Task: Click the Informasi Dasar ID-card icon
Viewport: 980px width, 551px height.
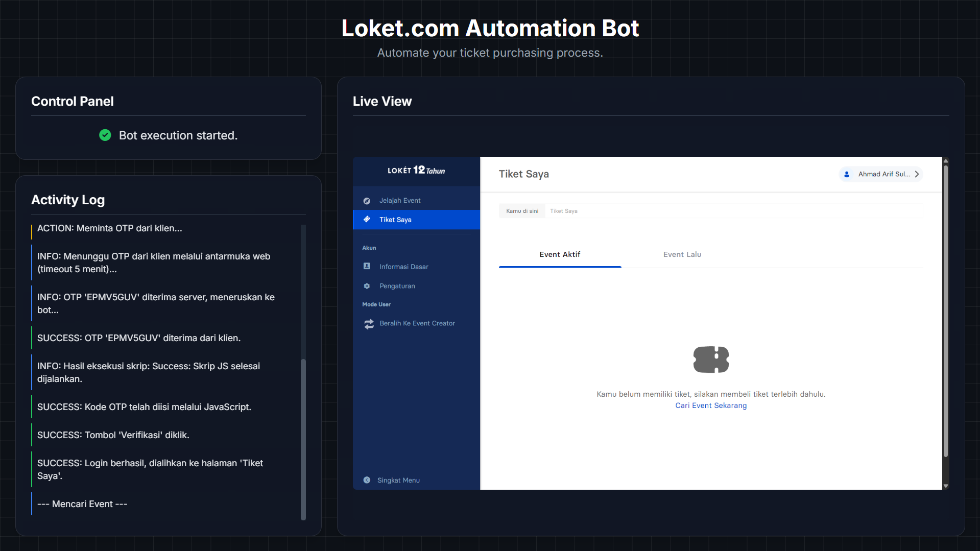Action: (366, 266)
